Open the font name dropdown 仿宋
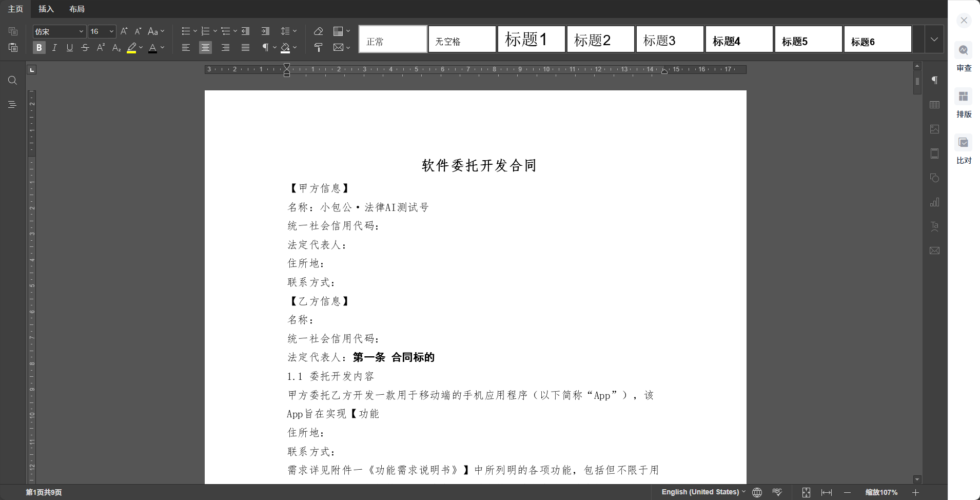Viewport: 980px width, 500px height. [x=59, y=32]
